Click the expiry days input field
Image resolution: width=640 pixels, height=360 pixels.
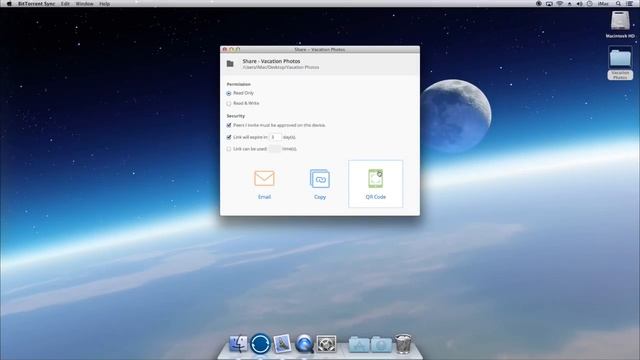pos(275,137)
